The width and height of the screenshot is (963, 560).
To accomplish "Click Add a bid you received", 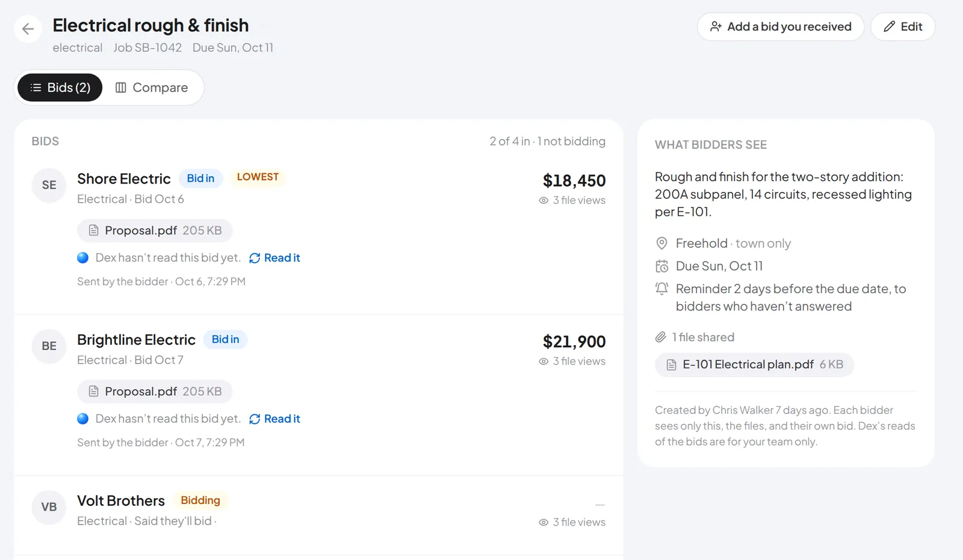I will (x=781, y=27).
